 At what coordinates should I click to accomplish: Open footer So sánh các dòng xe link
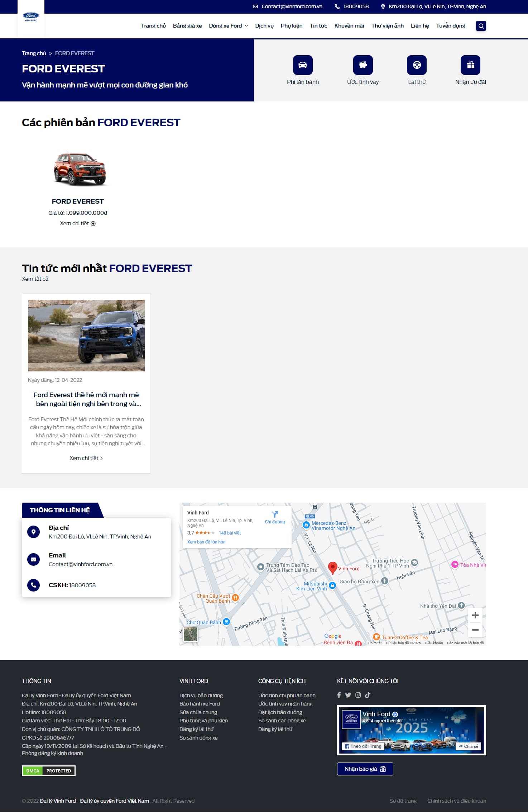282,721
